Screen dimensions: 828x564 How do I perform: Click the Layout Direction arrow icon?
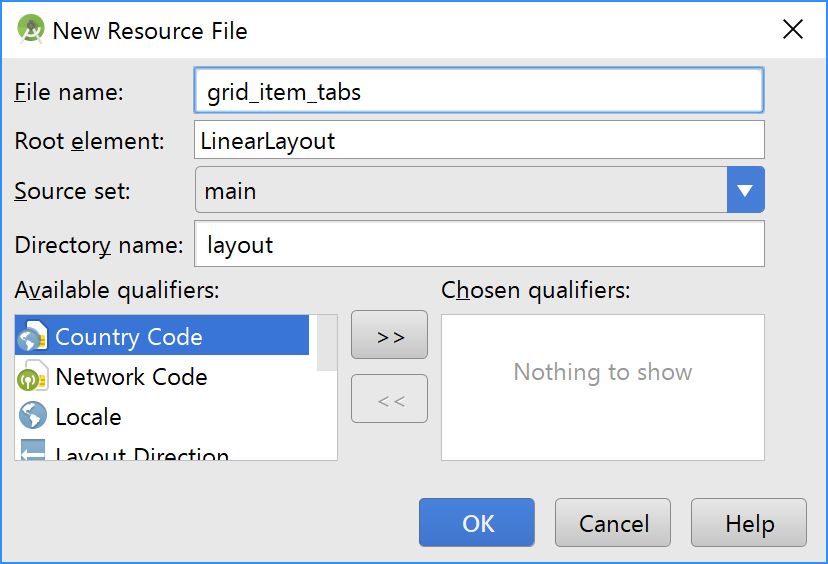(x=33, y=452)
